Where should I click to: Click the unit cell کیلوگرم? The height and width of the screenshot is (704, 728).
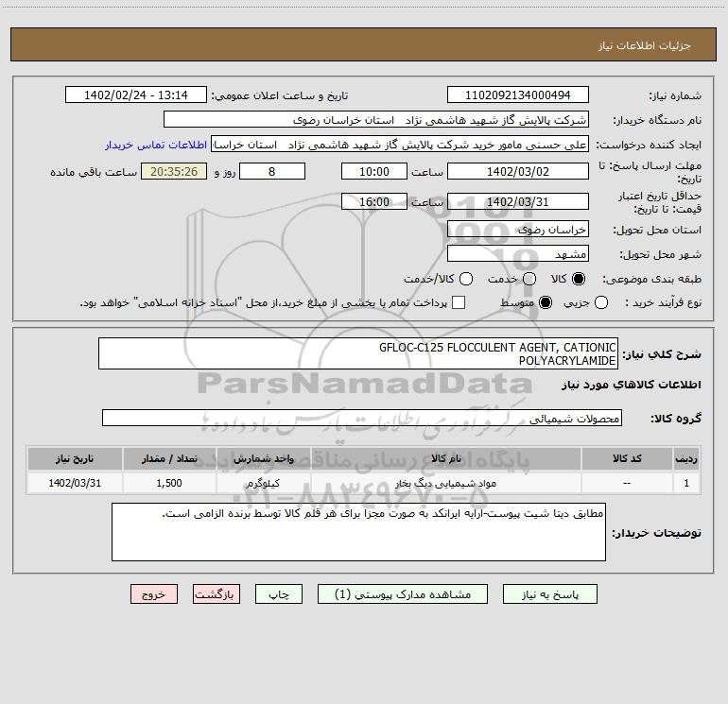tap(263, 483)
